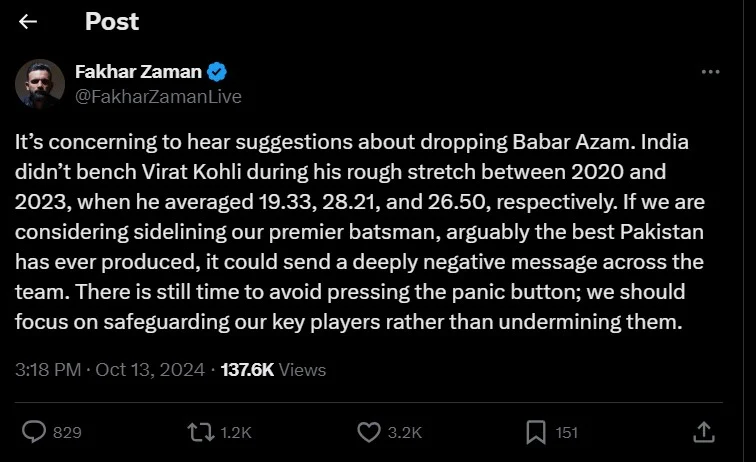Click the reply speech bubble icon
Image resolution: width=756 pixels, height=462 pixels.
point(35,431)
